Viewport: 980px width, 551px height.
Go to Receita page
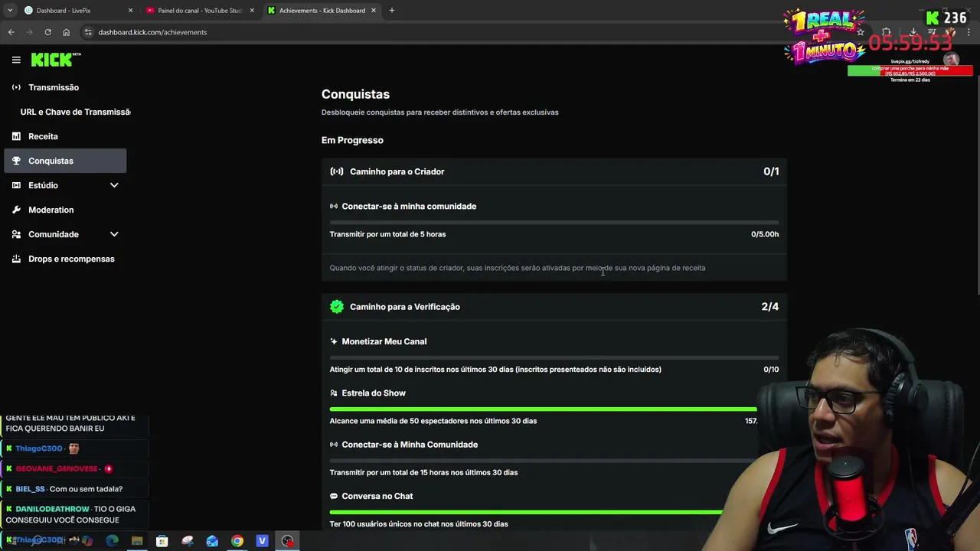(65, 136)
